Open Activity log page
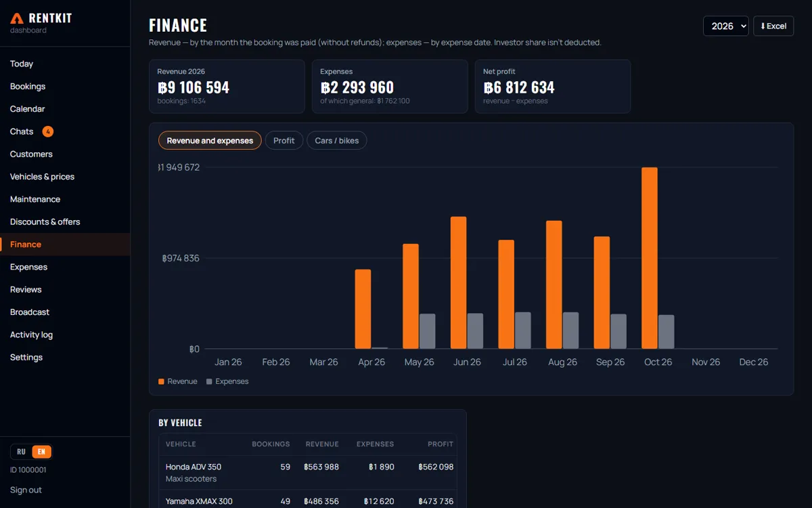This screenshot has width=812, height=508. click(x=65, y=335)
